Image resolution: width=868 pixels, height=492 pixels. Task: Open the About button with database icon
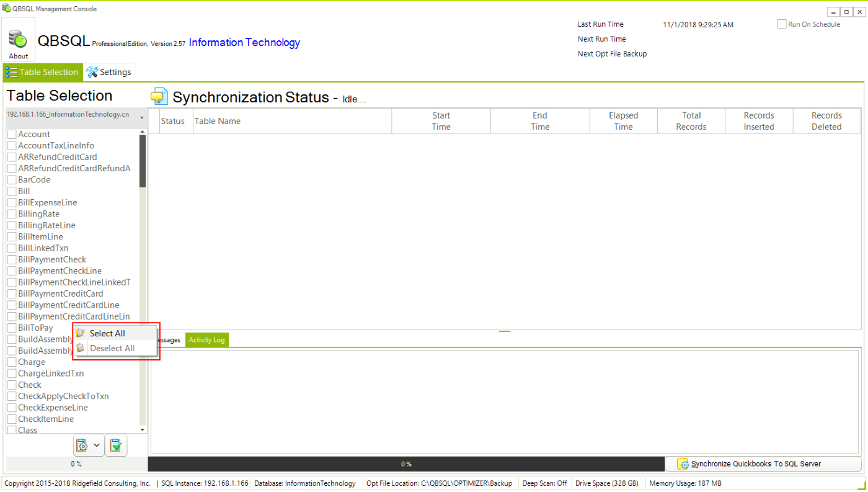[x=19, y=39]
